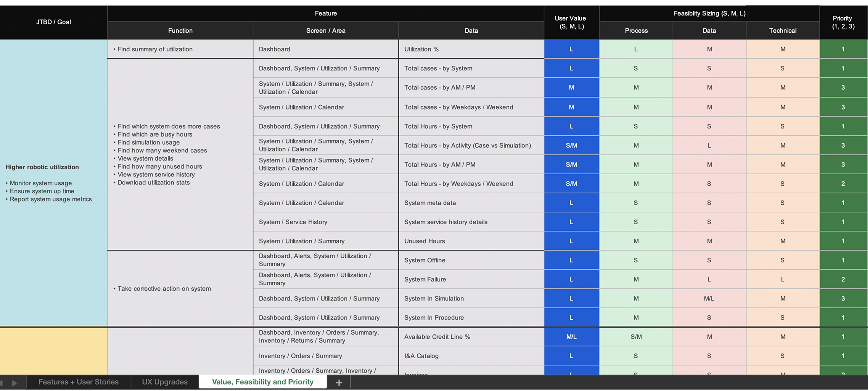Click the Process column header
The height and width of the screenshot is (391, 868).
636,31
